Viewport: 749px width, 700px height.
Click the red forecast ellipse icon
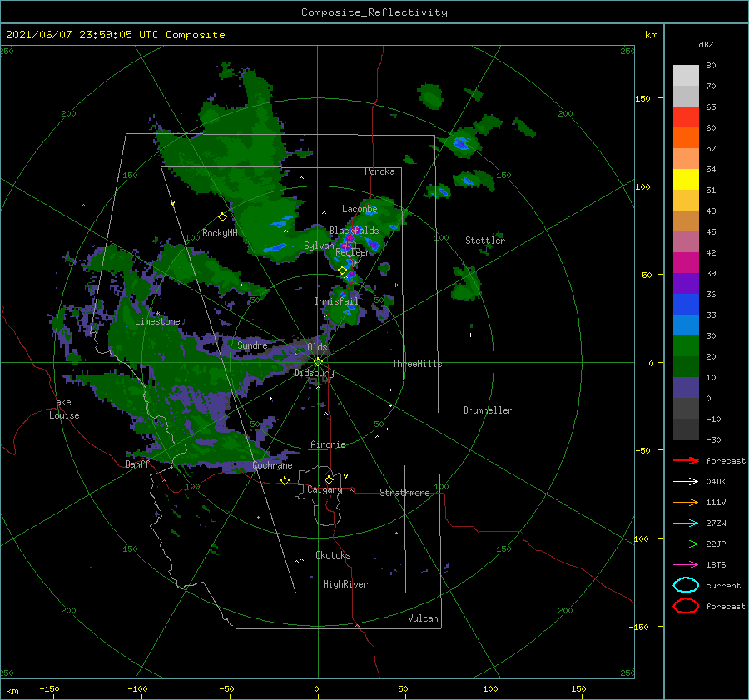pyautogui.click(x=686, y=606)
